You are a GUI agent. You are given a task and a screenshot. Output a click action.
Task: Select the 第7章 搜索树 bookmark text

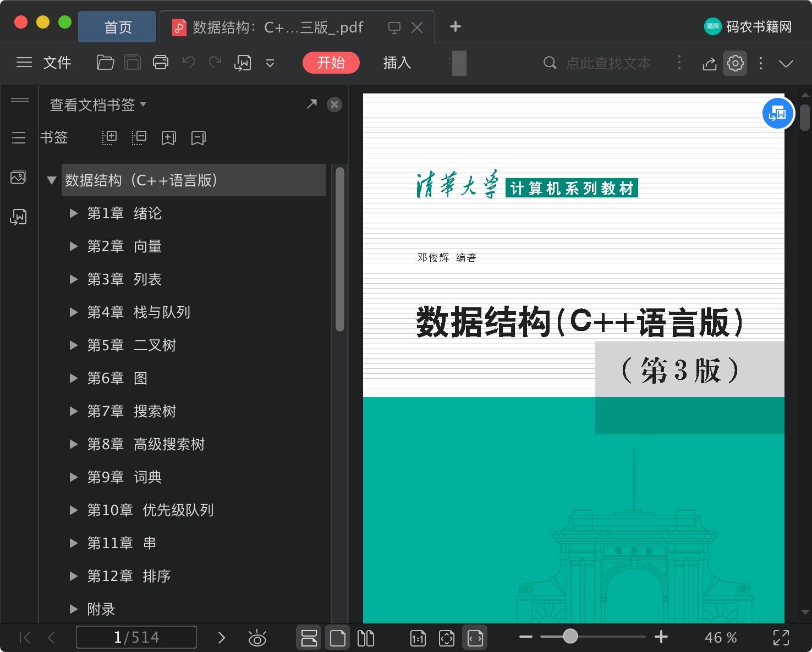tap(132, 411)
